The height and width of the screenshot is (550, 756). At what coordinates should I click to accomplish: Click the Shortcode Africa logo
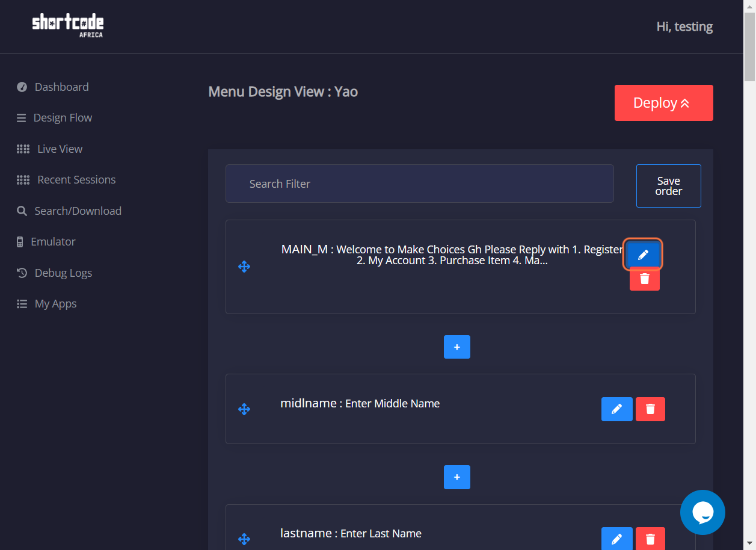[68, 26]
